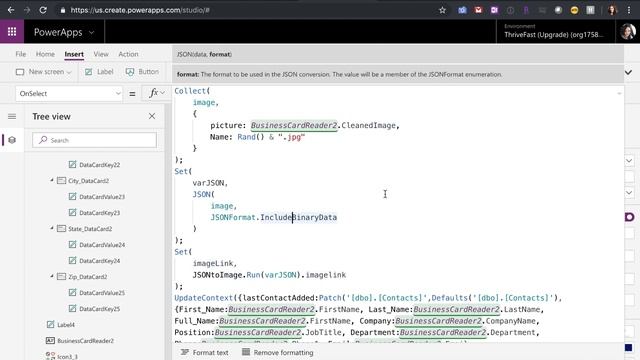640x360 pixels.
Task: Collapse State_DataCard2 node
Action: (x=52, y=229)
